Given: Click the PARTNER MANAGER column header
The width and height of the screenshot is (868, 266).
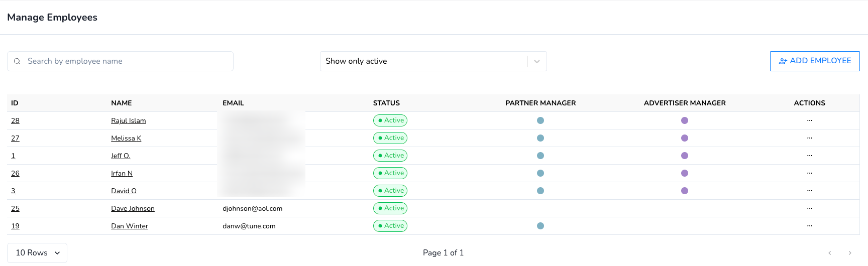Looking at the screenshot, I should click(x=540, y=103).
